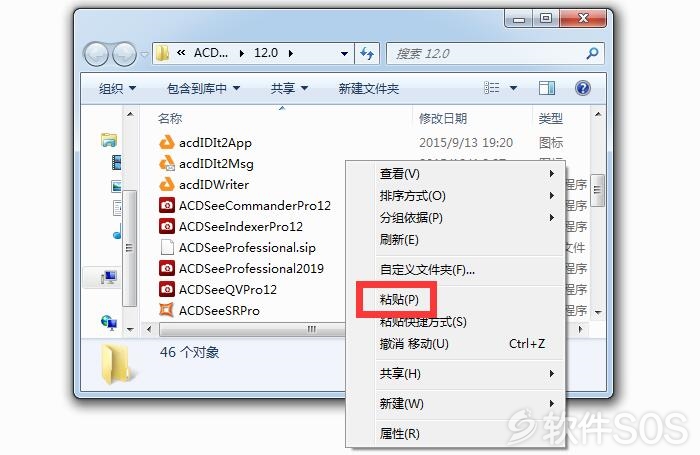Open the 组织 dropdown menu
The width and height of the screenshot is (700, 455).
click(x=117, y=88)
